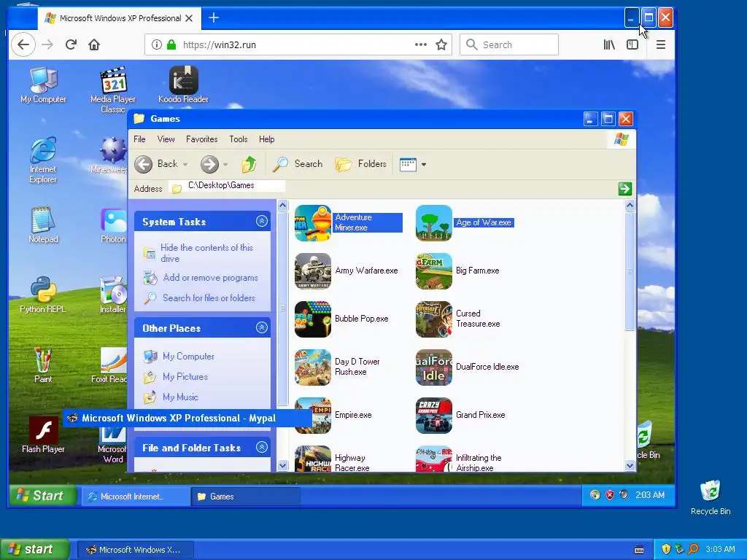Viewport: 747px width, 560px height.
Task: Click the inner Start button
Action: 42,496
